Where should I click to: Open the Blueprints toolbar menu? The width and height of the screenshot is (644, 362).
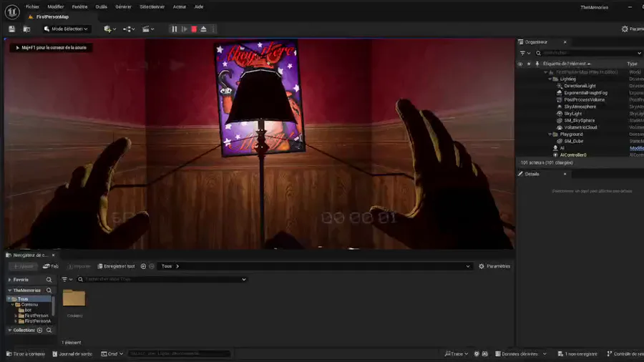129,29
